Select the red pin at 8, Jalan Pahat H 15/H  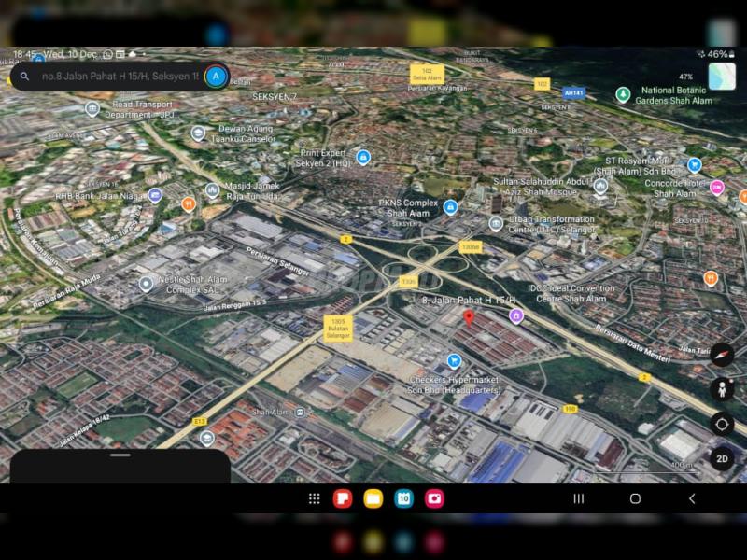click(x=469, y=318)
